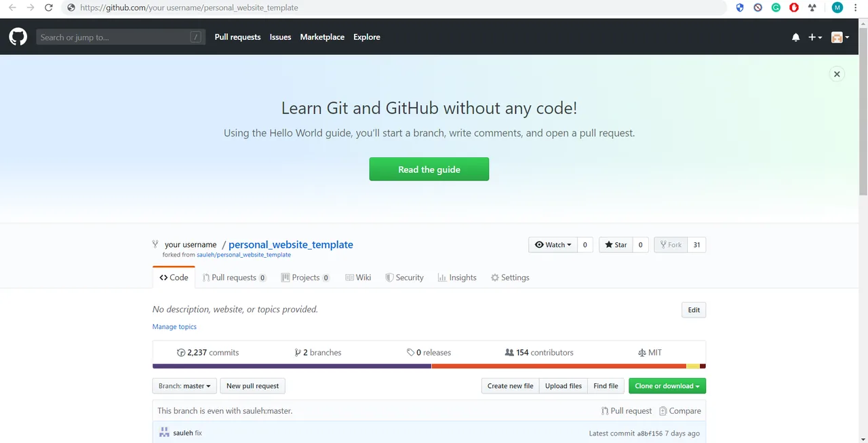The width and height of the screenshot is (868, 443).
Task: Open the Chrome three-dot menu
Action: 856,7
